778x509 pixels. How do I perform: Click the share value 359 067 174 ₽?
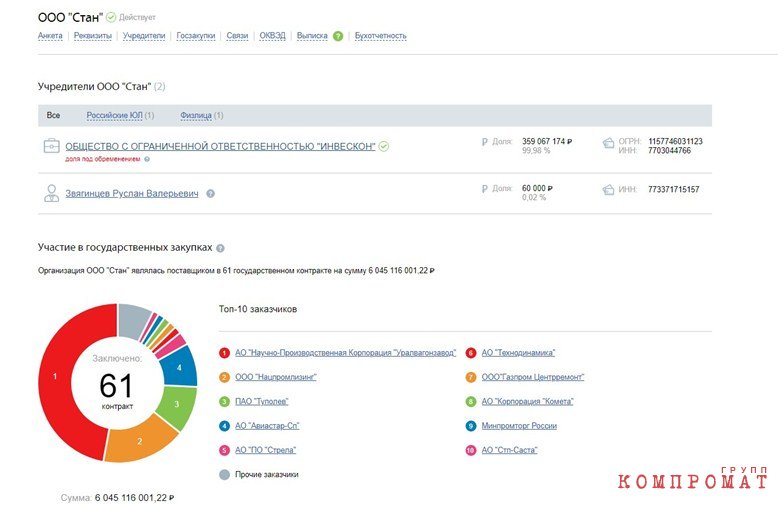coord(547,141)
